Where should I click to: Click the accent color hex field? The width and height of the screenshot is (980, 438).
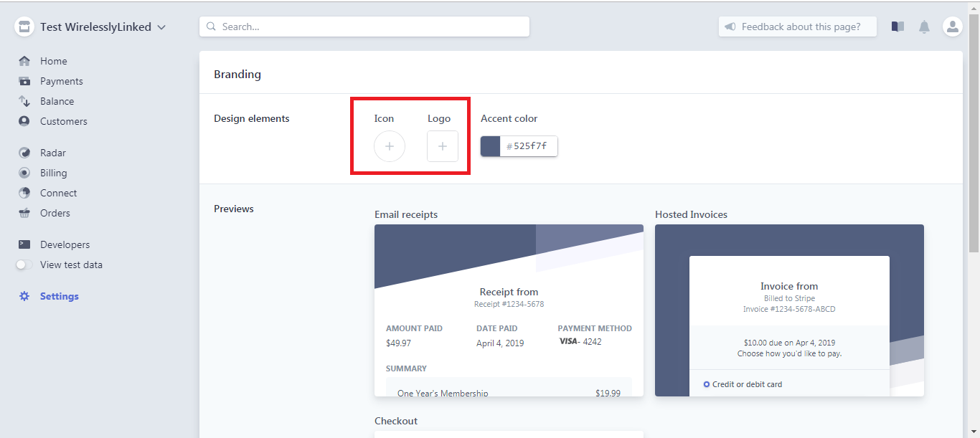529,146
